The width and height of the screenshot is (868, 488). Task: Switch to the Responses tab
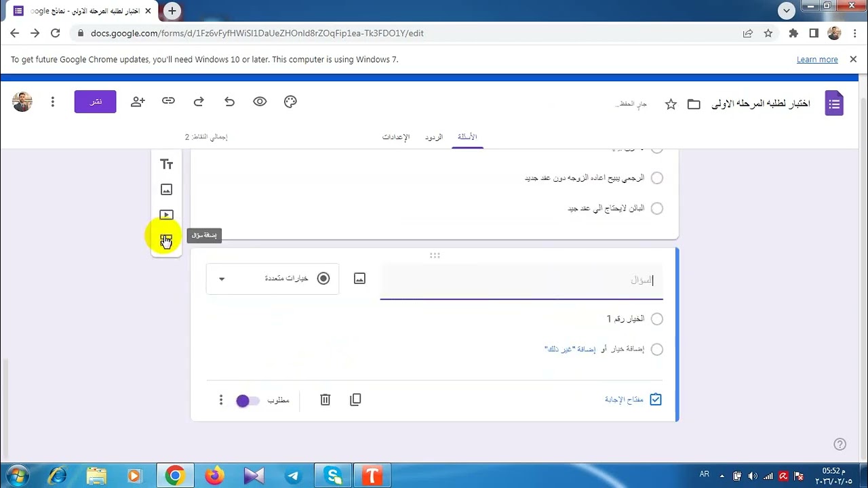tap(434, 137)
